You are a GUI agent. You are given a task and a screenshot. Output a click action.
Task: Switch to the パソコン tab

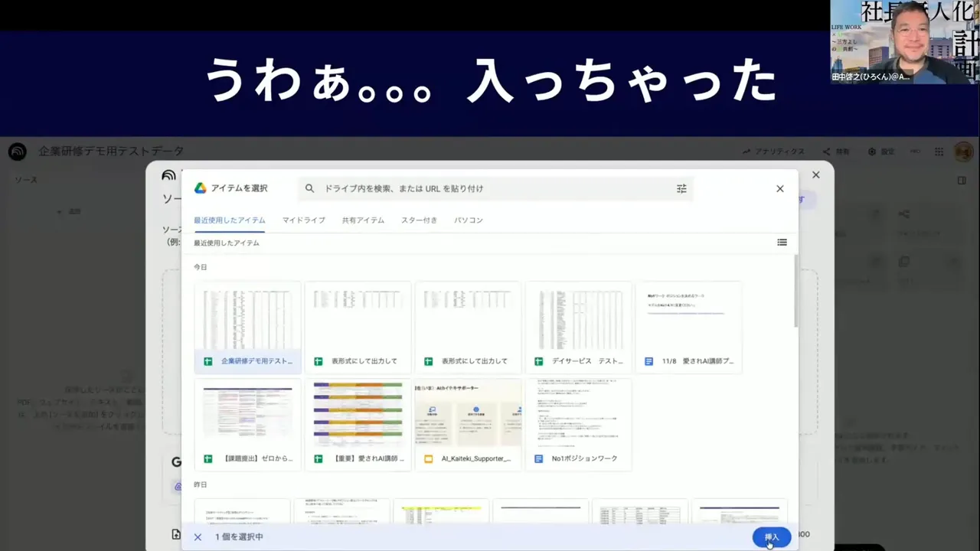click(468, 220)
